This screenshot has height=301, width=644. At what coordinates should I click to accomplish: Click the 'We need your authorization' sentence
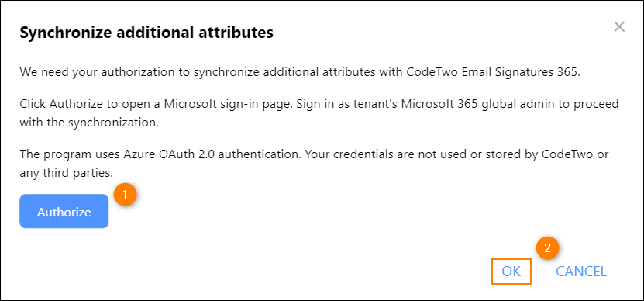(x=300, y=72)
